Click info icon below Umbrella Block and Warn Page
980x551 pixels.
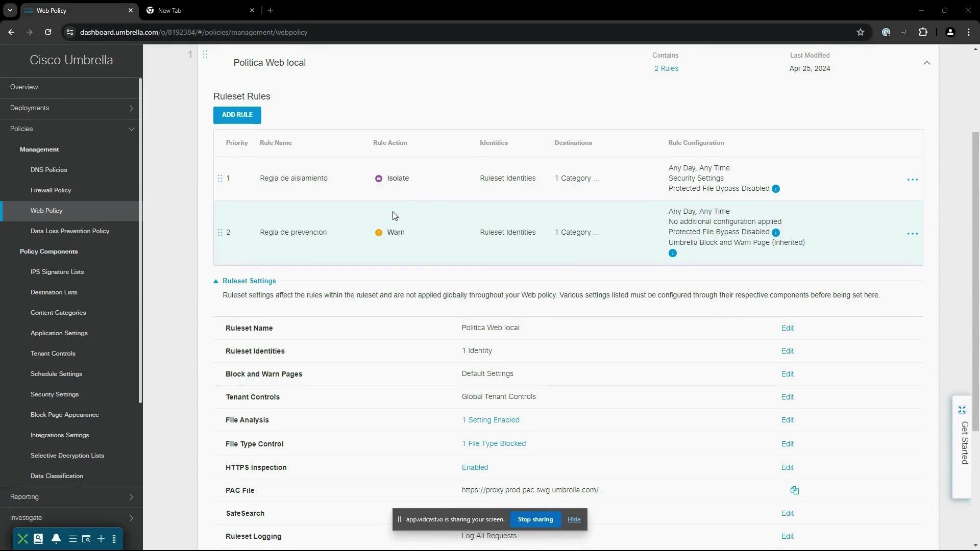point(673,253)
